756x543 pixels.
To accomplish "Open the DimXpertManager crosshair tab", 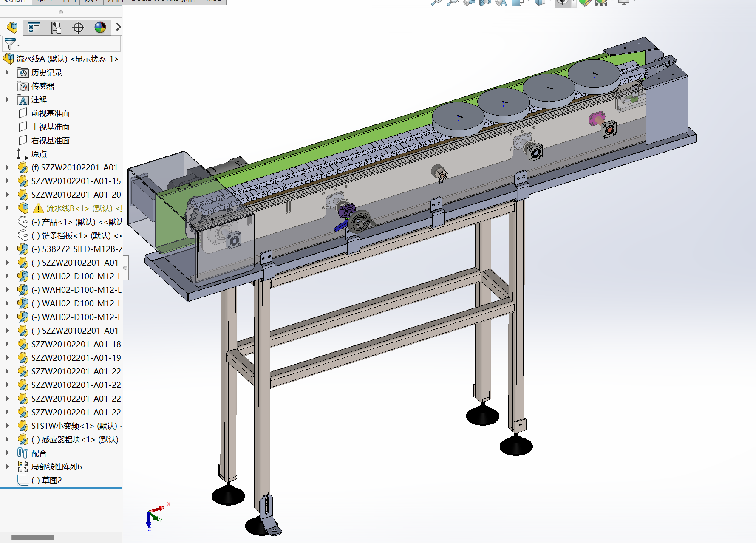I will pos(78,28).
